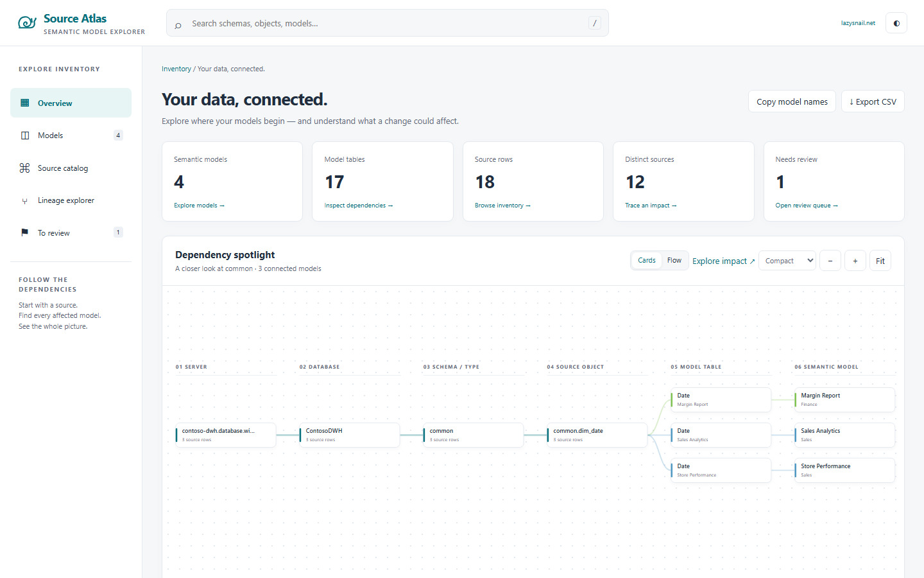This screenshot has width=924, height=578.
Task: Click the Source Atlas snail logo
Action: 27,23
